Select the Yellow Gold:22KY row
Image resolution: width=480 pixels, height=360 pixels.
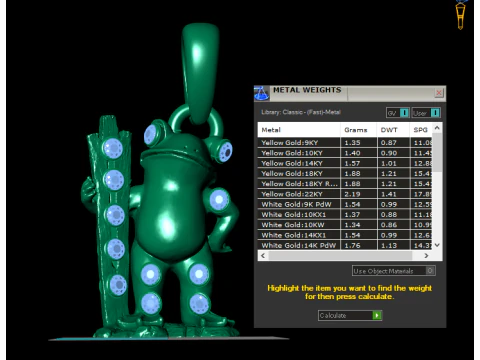(x=345, y=194)
